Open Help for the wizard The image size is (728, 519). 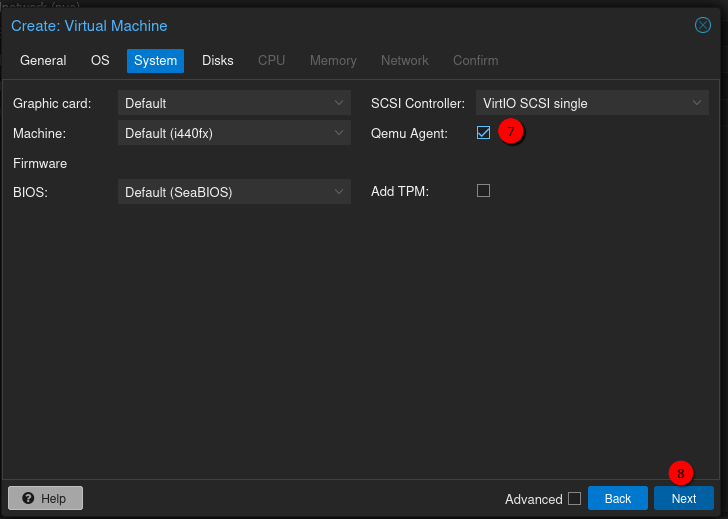tap(46, 498)
